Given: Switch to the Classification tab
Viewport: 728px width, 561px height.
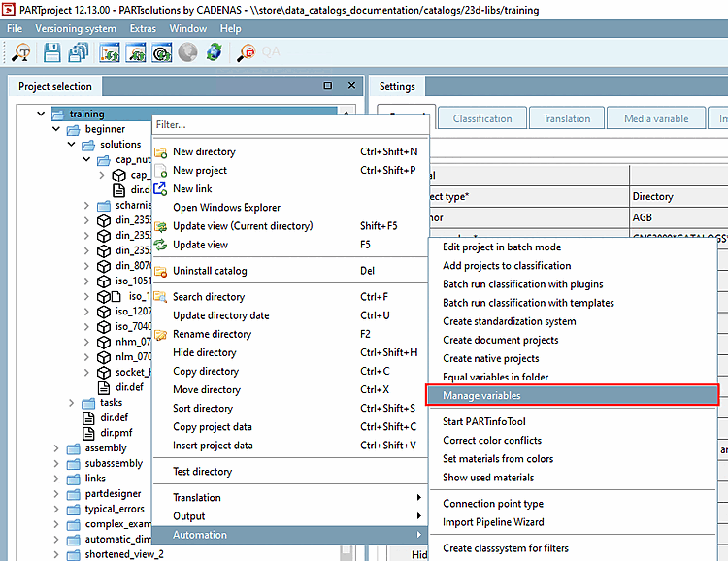Looking at the screenshot, I should point(482,118).
